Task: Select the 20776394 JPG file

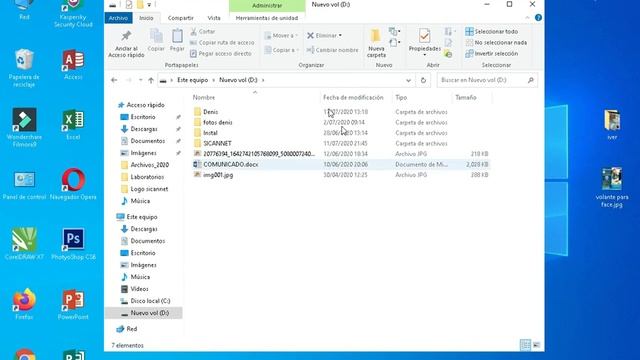Action: pos(259,154)
